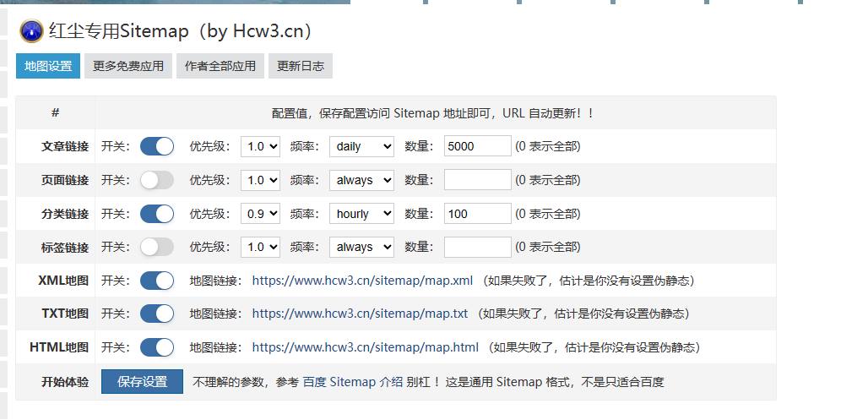Open the 作者全部应用 tab

(220, 66)
